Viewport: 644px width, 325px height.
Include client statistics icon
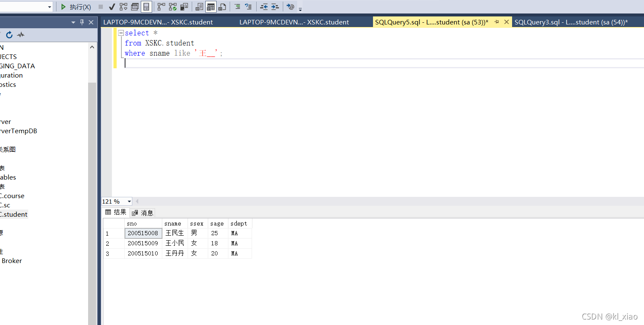click(x=184, y=7)
